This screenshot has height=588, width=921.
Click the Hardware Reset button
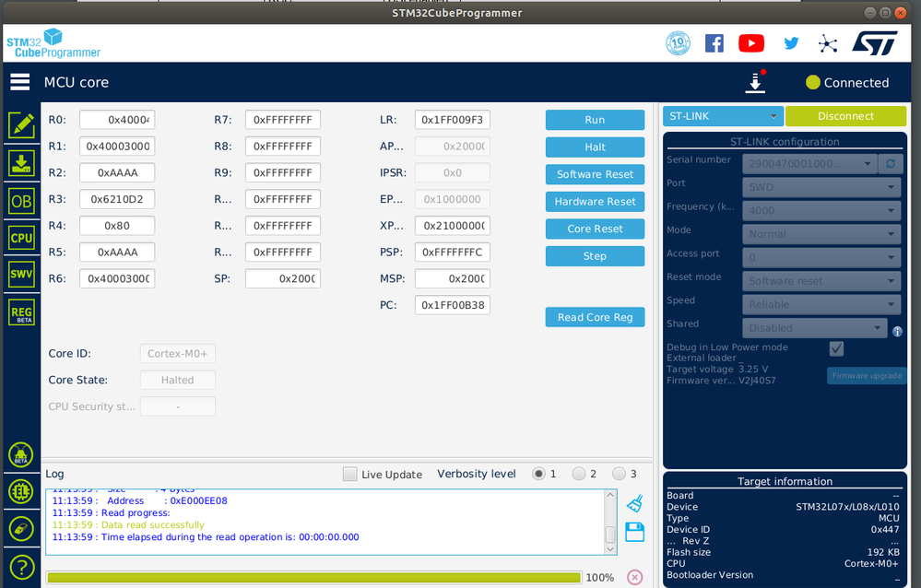click(595, 202)
